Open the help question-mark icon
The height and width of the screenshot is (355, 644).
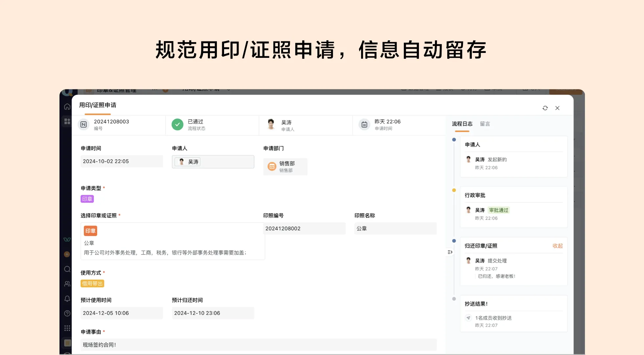point(67,313)
